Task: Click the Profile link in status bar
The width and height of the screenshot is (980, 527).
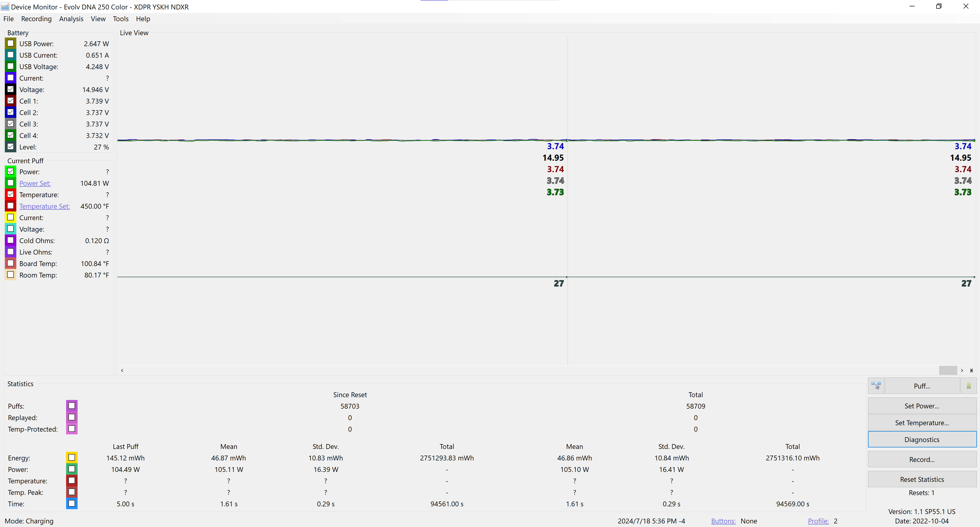Action: [x=818, y=521]
